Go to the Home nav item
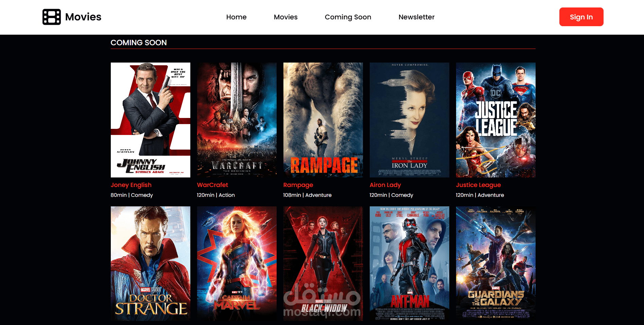This screenshot has height=325, width=644. 237,17
